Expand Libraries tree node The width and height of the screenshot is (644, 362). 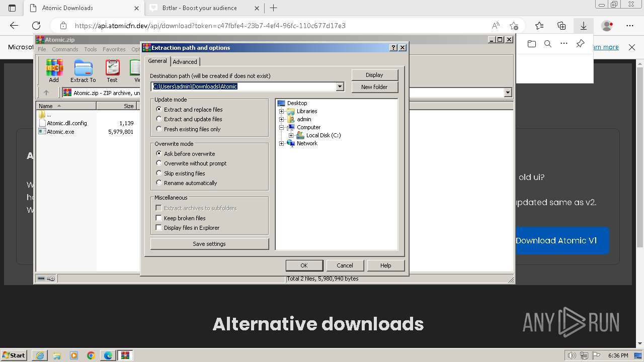(282, 111)
